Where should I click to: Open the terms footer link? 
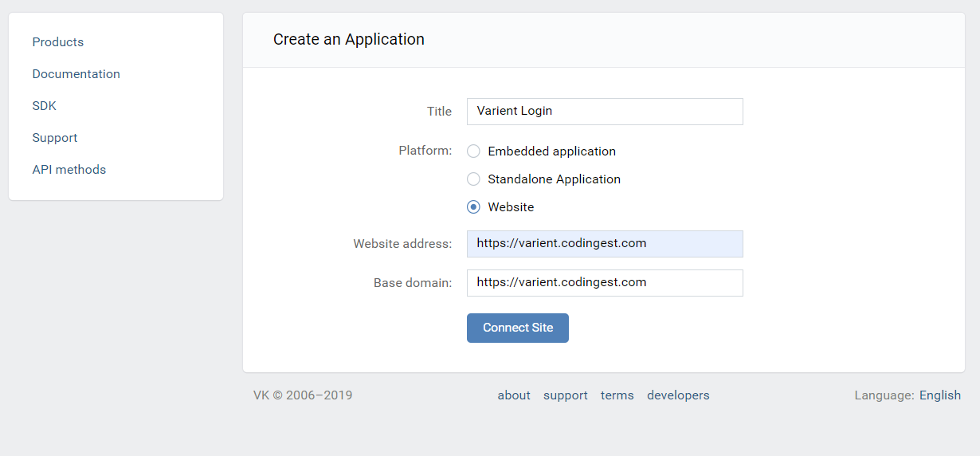(x=617, y=395)
